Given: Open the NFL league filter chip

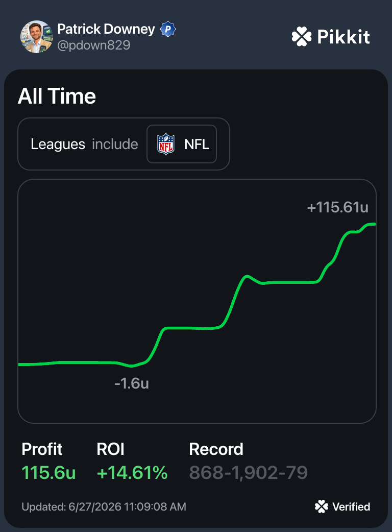Looking at the screenshot, I should coord(181,144).
